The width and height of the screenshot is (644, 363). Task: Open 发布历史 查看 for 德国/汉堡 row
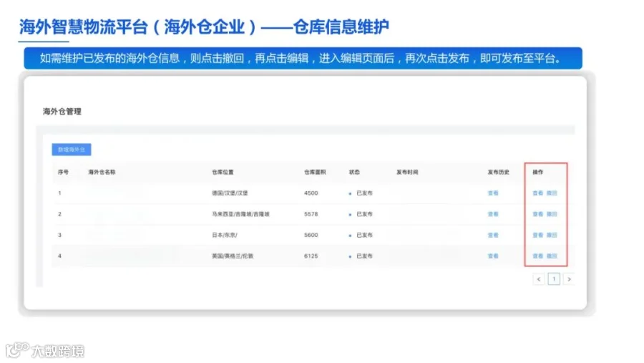(493, 193)
